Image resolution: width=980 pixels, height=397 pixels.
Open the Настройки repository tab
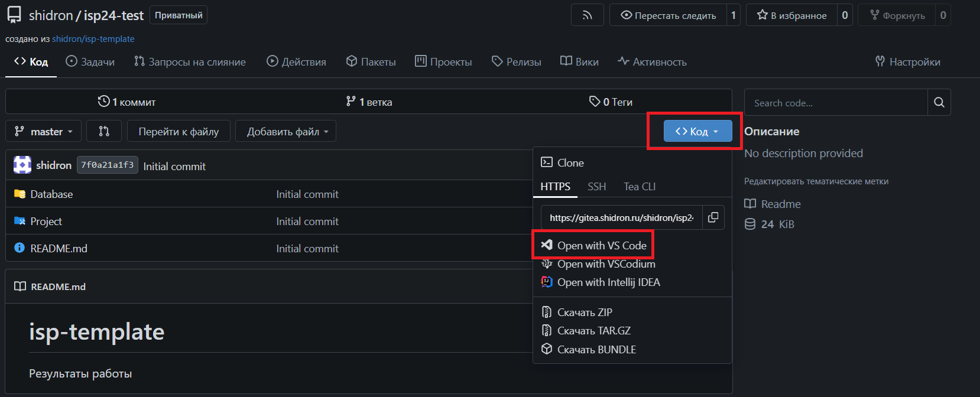pyautogui.click(x=907, y=61)
